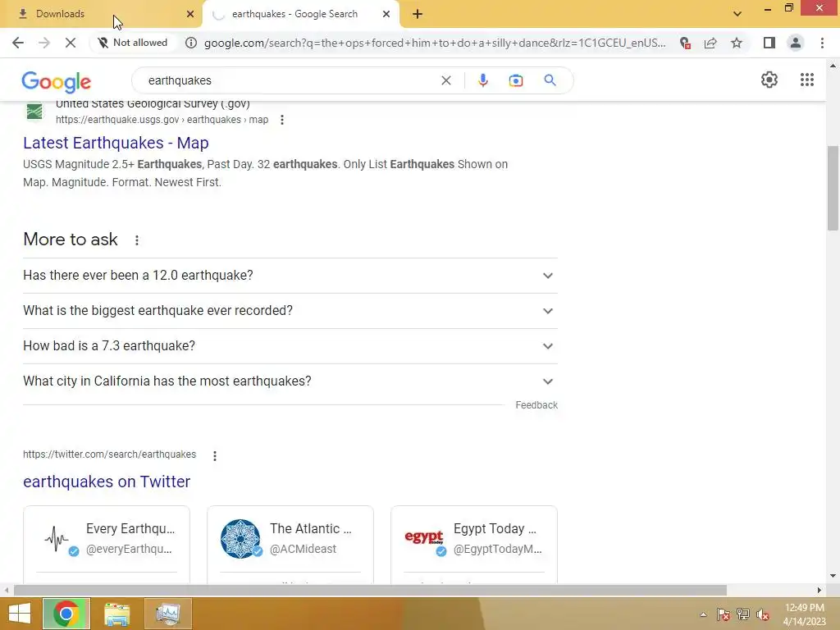Open The Atlantic Council Twitter card
This screenshot has height=630, width=840.
click(x=290, y=545)
